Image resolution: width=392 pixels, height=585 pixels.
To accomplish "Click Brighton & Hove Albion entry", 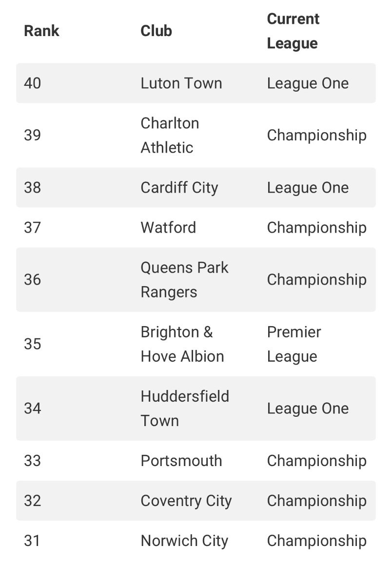I will coord(182,344).
